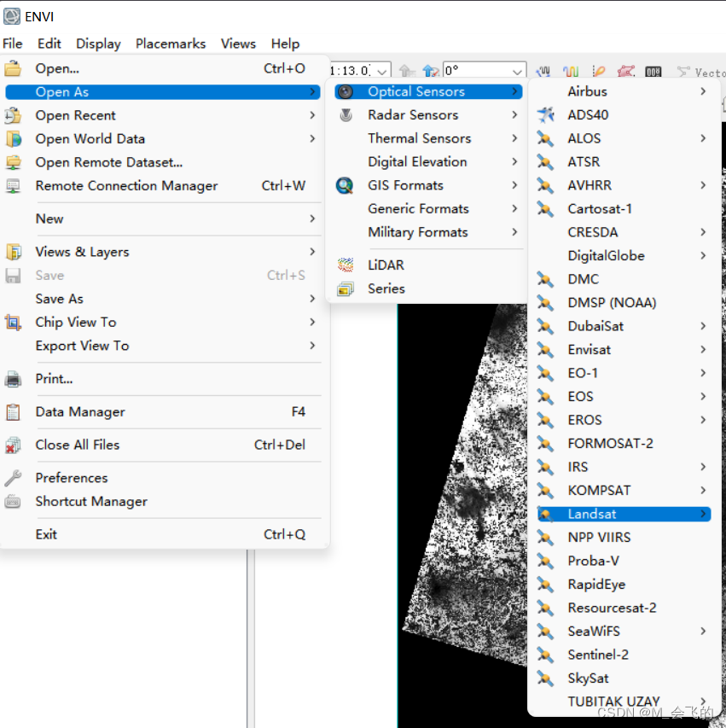Click the Remote Connection Manager monitor icon
Viewport: 726px width, 728px height.
point(13,186)
